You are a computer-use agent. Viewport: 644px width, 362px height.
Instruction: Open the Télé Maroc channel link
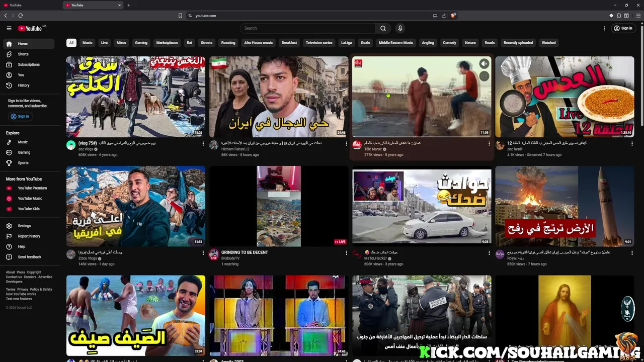[x=373, y=149]
